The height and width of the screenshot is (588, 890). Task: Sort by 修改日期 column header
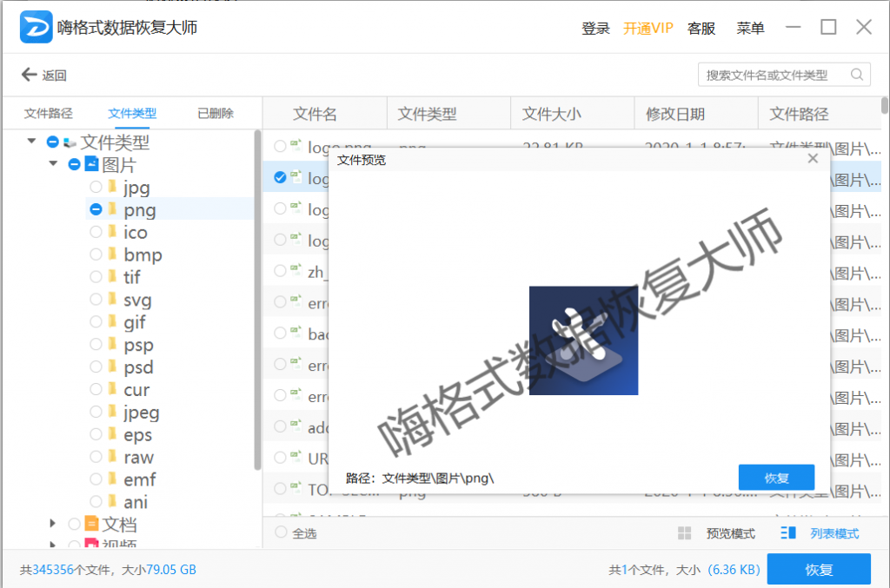tap(674, 114)
